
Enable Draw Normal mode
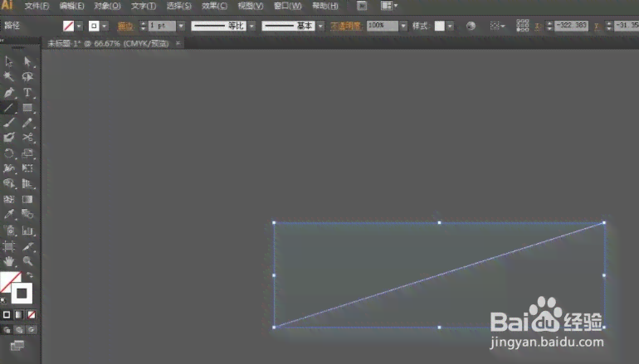pyautogui.click(x=7, y=330)
